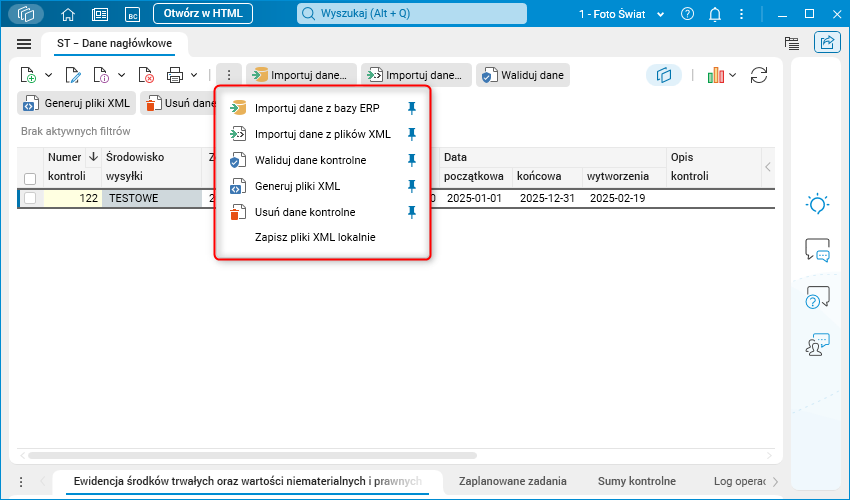Screen dimensions: 850x500
Task: Click the printer icon
Action: coord(175,75)
